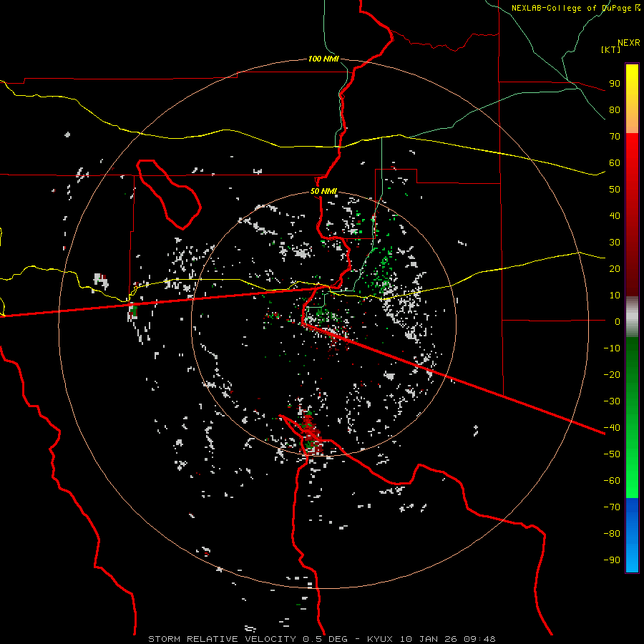Click the NEXR label at top right

click(x=628, y=43)
